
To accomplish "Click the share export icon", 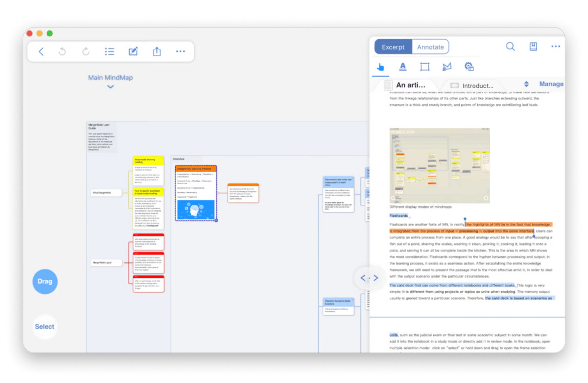I will [x=157, y=51].
